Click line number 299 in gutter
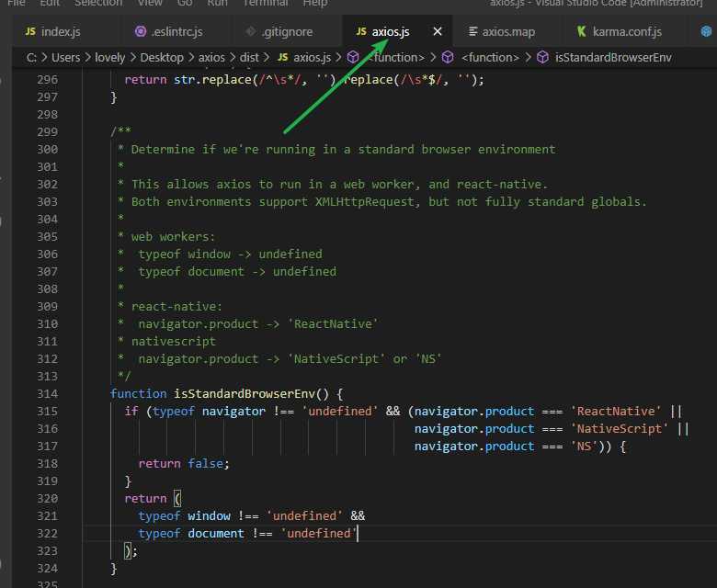The width and height of the screenshot is (717, 588). 48,132
